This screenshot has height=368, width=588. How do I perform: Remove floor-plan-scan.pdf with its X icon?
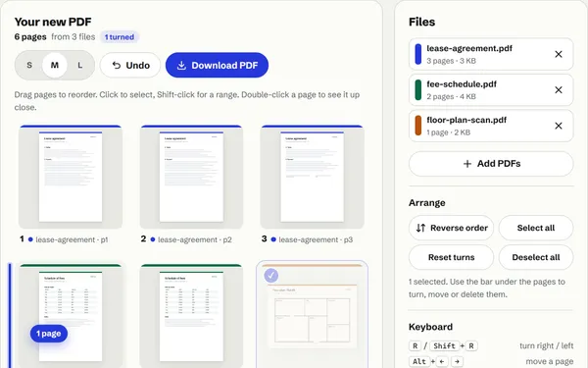(558, 126)
